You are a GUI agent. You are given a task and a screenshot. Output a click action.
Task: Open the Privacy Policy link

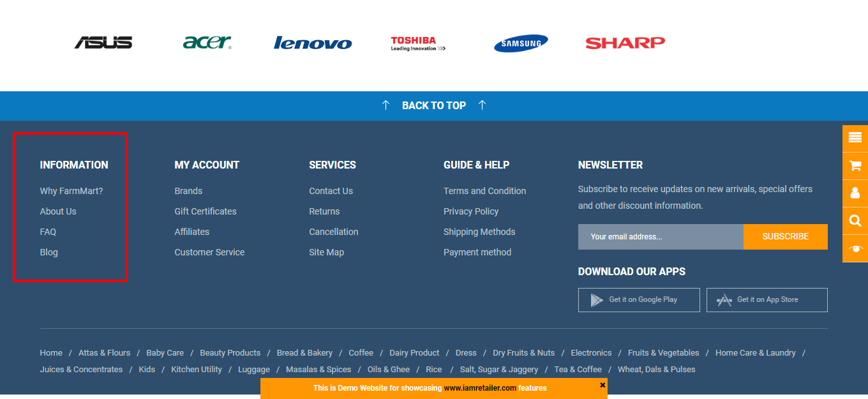[x=471, y=211]
